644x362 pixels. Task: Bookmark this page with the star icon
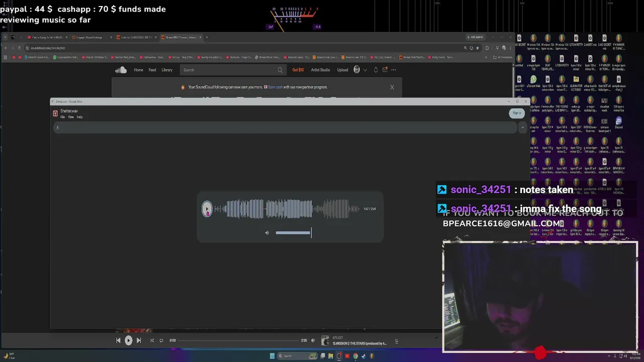pyautogui.click(x=477, y=48)
